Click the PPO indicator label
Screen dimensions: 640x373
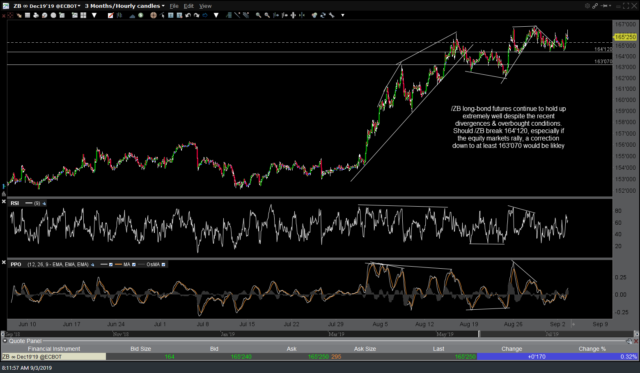[x=16, y=264]
